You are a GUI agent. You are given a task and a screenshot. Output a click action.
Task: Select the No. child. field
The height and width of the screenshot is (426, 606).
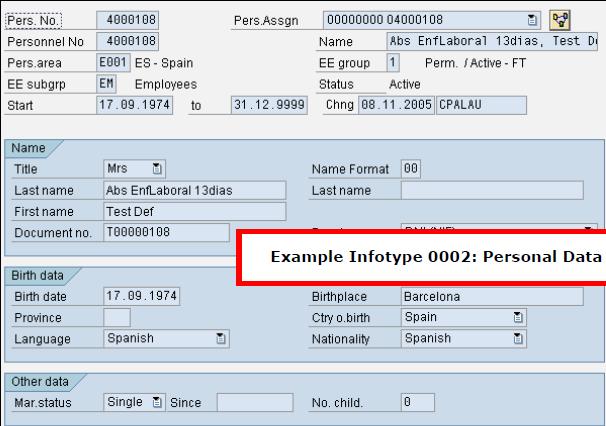(417, 402)
